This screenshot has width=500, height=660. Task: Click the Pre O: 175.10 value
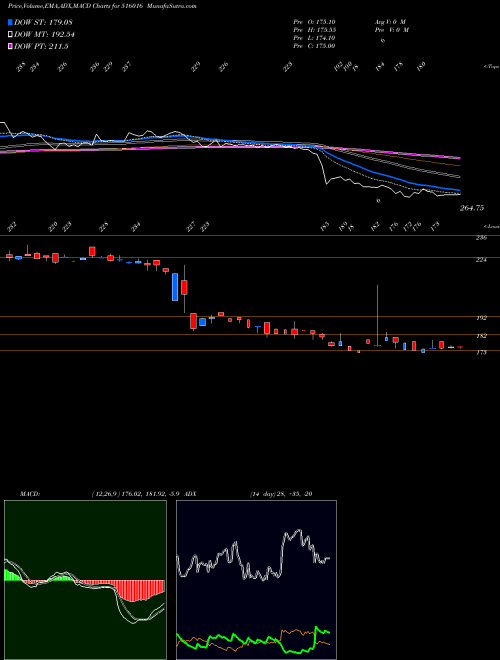click(314, 22)
